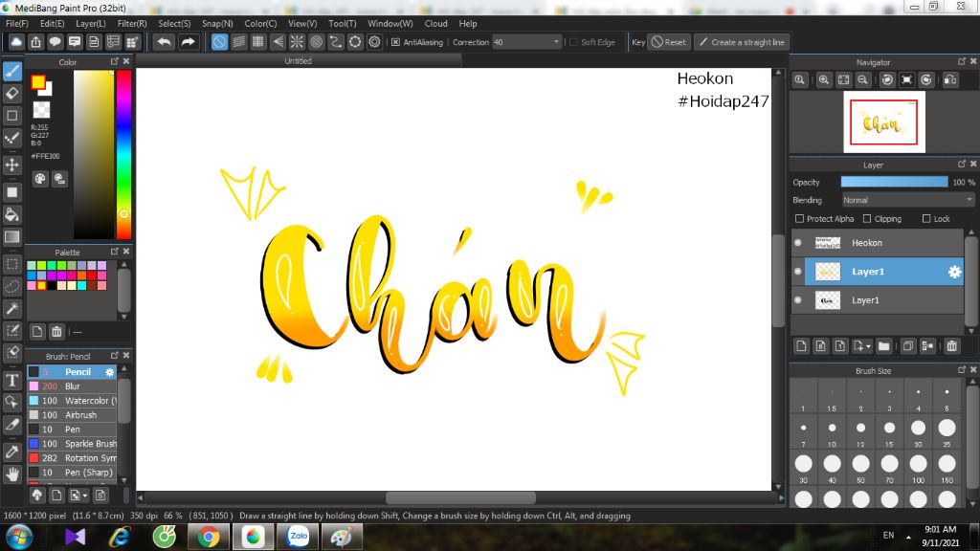Select the Eraser tool
Viewport: 980px width, 551px height.
coord(11,94)
